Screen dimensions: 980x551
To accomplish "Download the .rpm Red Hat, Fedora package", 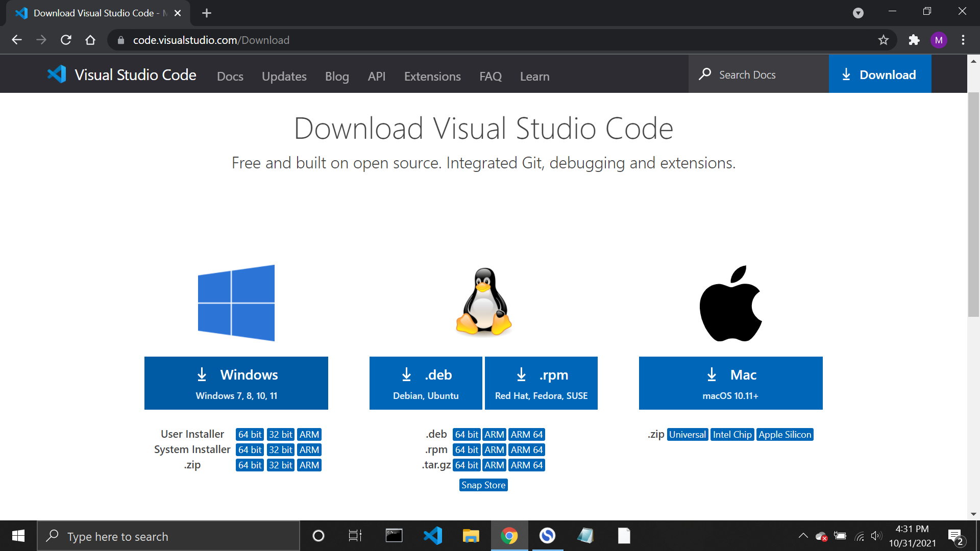I will pos(541,383).
